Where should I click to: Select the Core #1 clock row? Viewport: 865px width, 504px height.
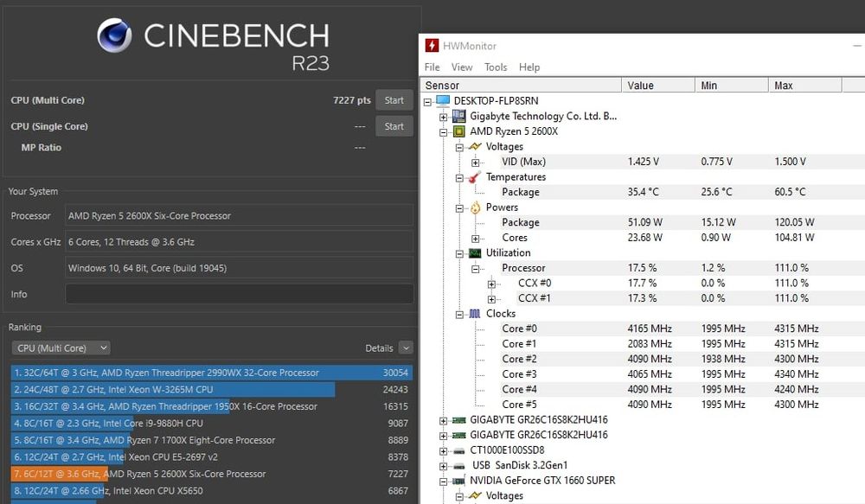(670, 343)
